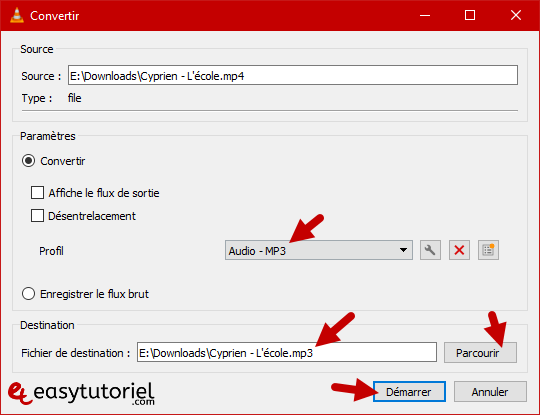Click the 'Type :' label text

(37, 98)
